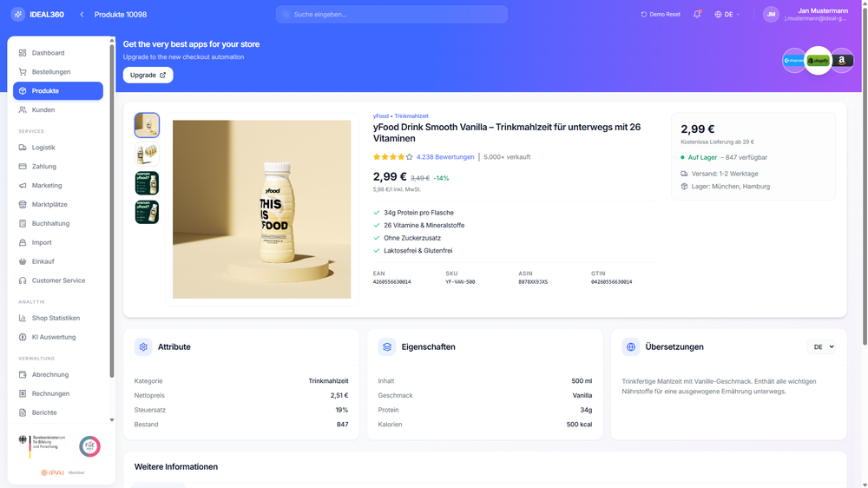Select the first product thumbnail

(147, 125)
